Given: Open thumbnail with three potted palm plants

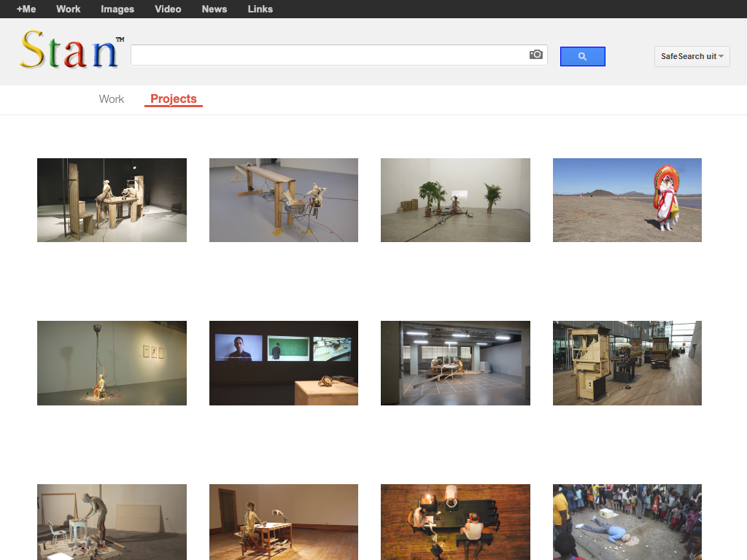Looking at the screenshot, I should pos(455,200).
